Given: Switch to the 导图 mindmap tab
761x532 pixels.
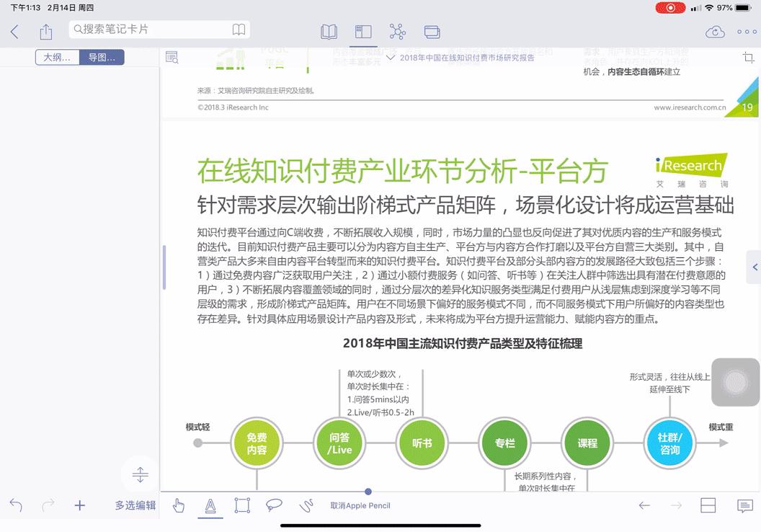Looking at the screenshot, I should [102, 56].
